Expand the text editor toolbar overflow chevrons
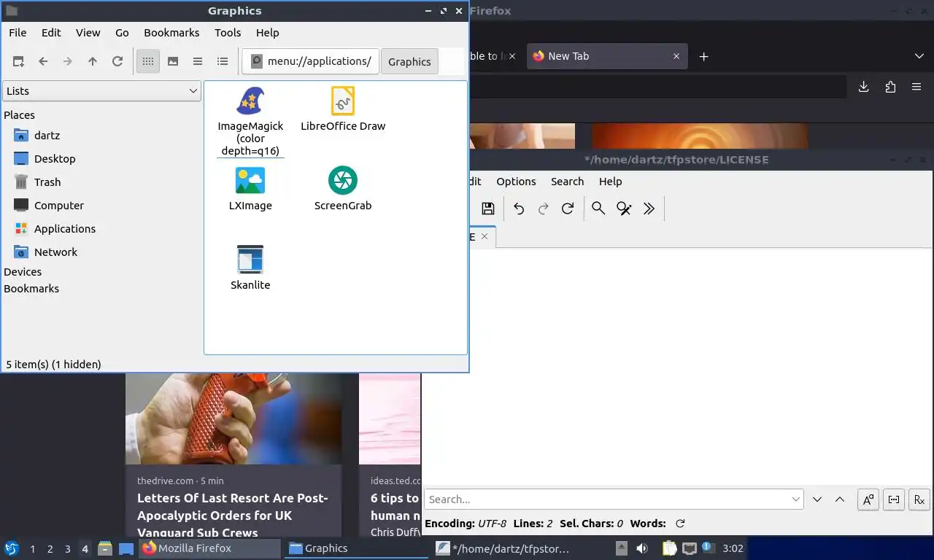Image resolution: width=934 pixels, height=560 pixels. [x=649, y=209]
